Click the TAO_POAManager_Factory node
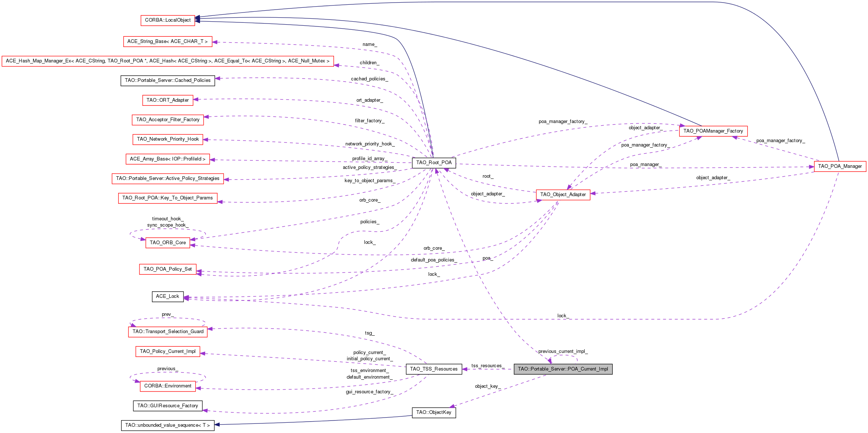The height and width of the screenshot is (433, 868). [713, 131]
